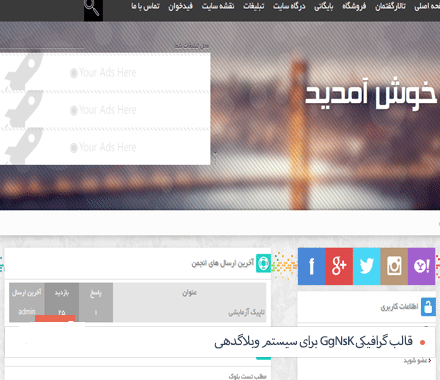This screenshot has height=380, width=440.
Task: Open the فیدخوان menu item
Action: pyautogui.click(x=180, y=7)
